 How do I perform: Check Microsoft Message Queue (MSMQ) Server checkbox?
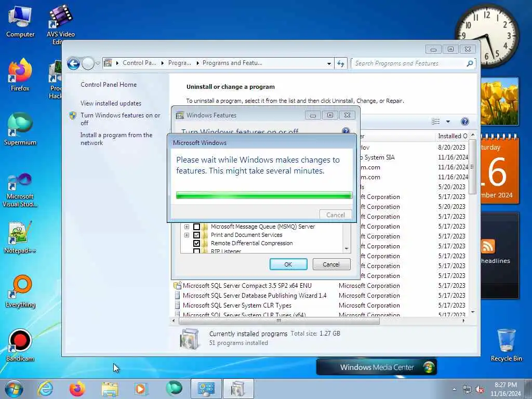click(x=196, y=227)
